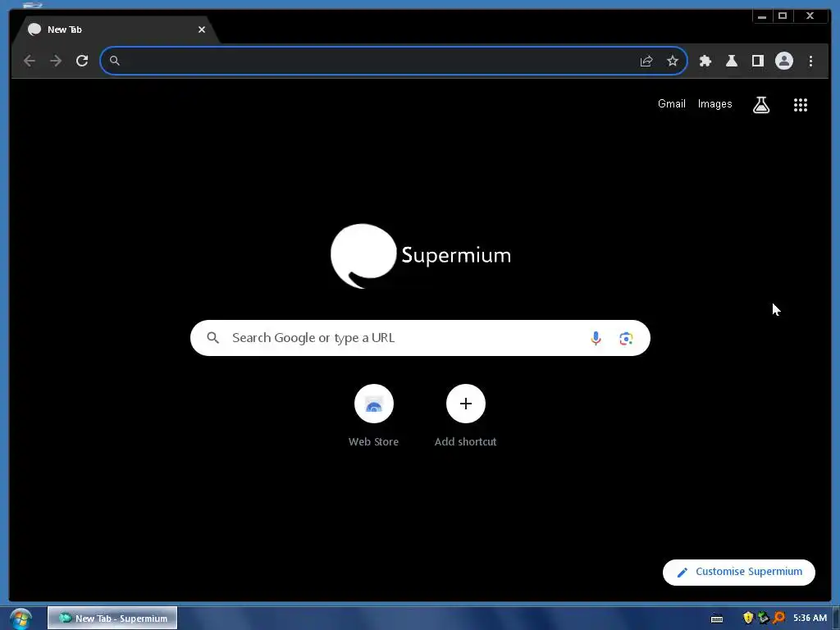
Task: Open the Google apps grid
Action: (x=801, y=105)
